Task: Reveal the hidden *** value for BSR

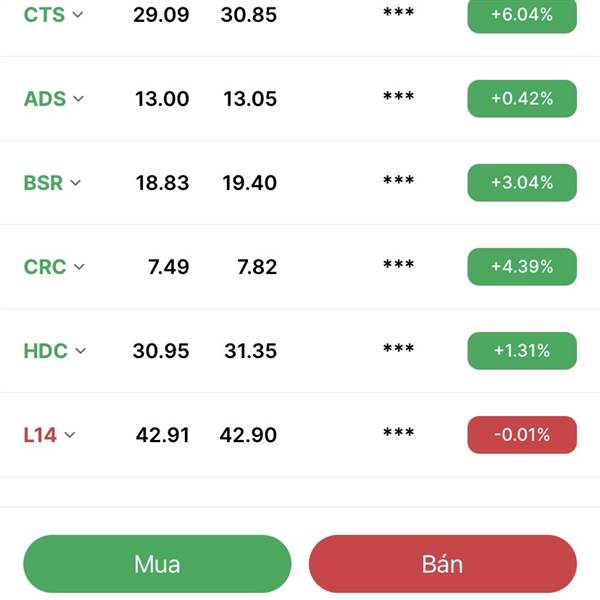Action: (x=399, y=180)
